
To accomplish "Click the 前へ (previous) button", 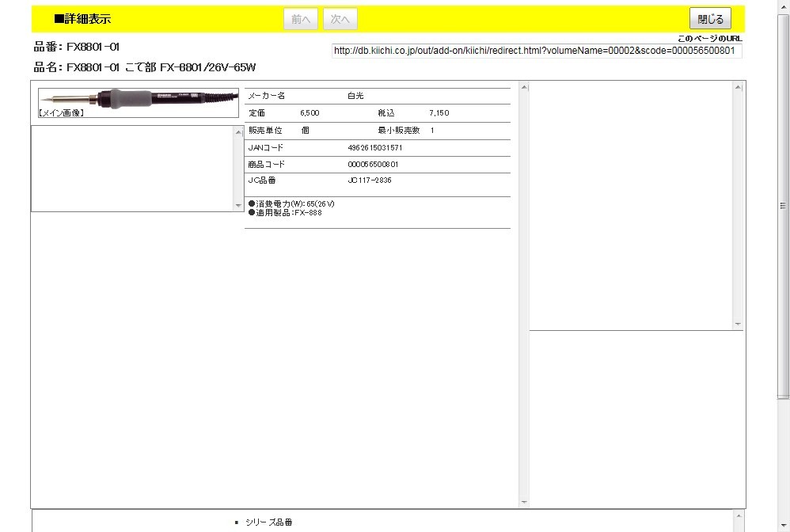I will [301, 19].
